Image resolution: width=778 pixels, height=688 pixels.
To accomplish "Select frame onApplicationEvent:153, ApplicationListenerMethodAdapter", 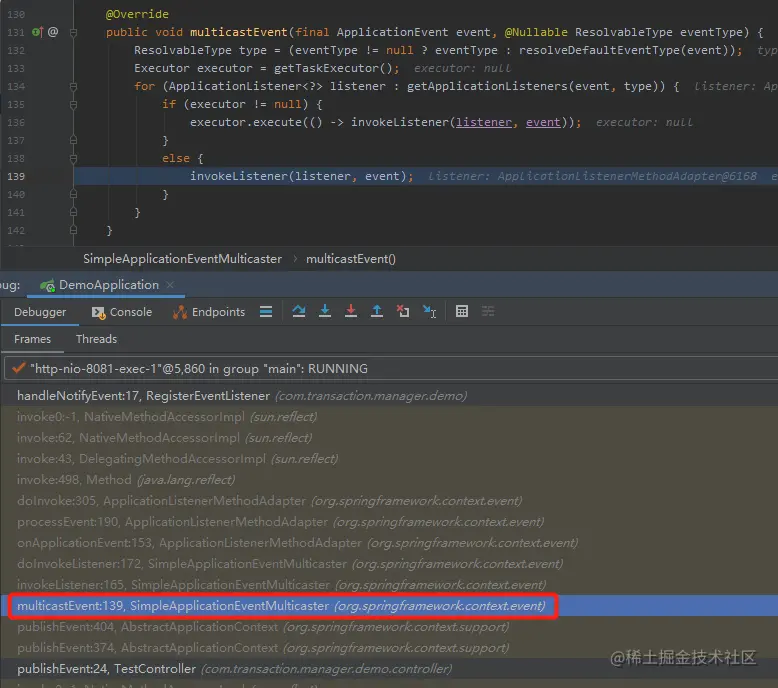I will coord(389,543).
